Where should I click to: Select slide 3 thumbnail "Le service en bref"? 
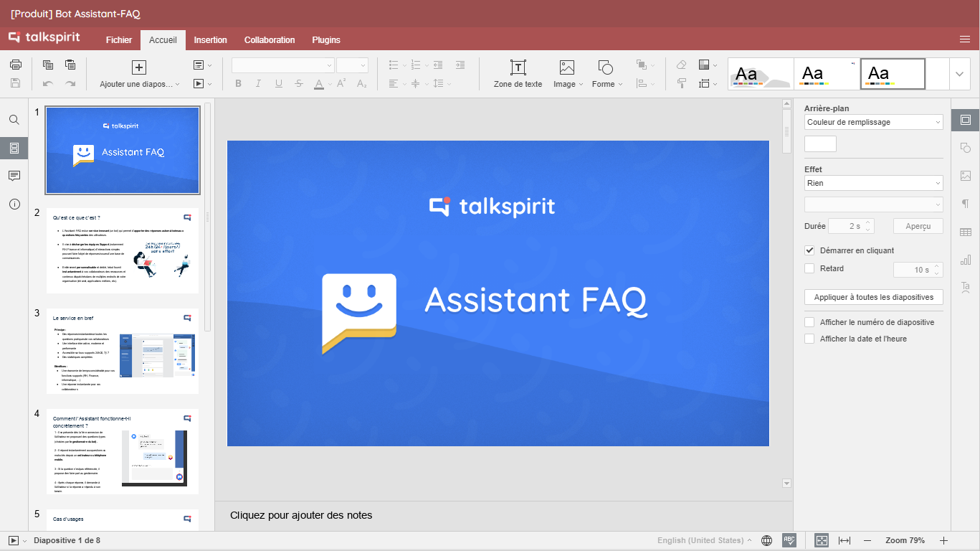(x=123, y=351)
